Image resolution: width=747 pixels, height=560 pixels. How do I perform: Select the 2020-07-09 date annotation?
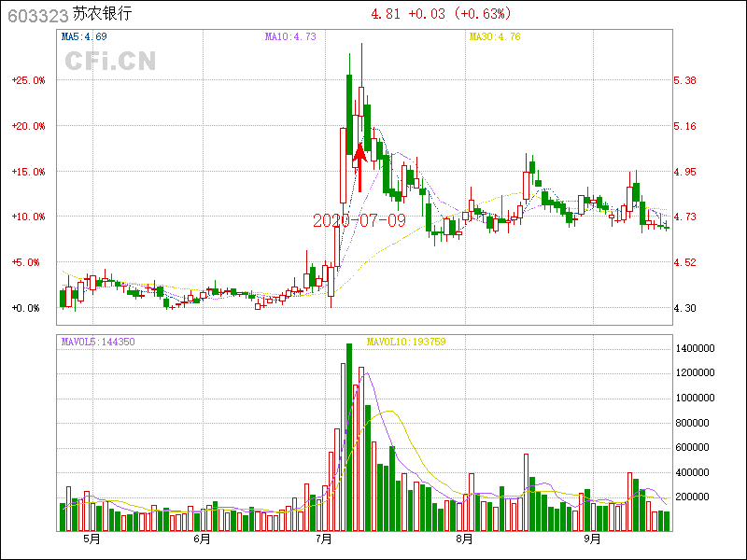[x=359, y=220]
